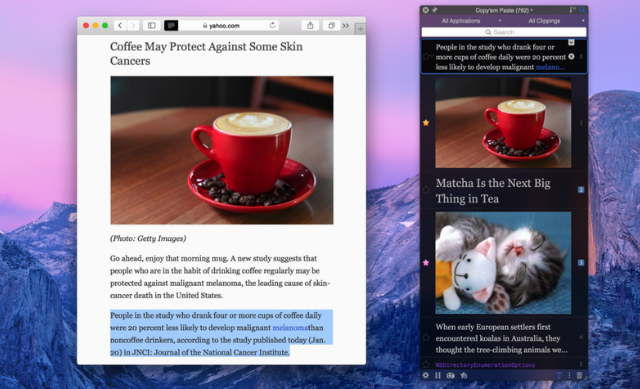This screenshot has width=640, height=389.
Task: Click the melanoma link in article
Action: point(290,327)
